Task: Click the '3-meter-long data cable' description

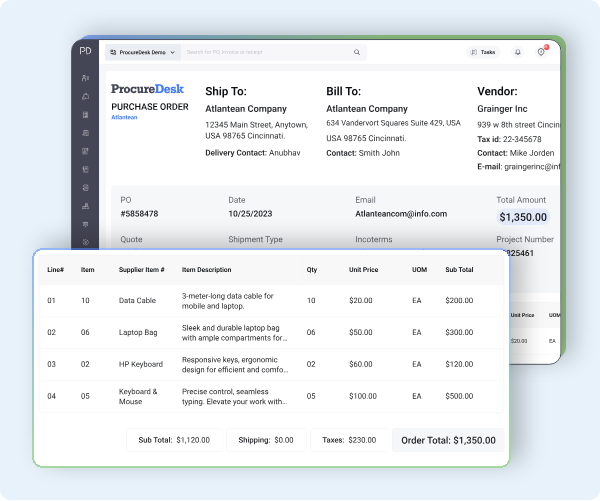Action: (228, 301)
